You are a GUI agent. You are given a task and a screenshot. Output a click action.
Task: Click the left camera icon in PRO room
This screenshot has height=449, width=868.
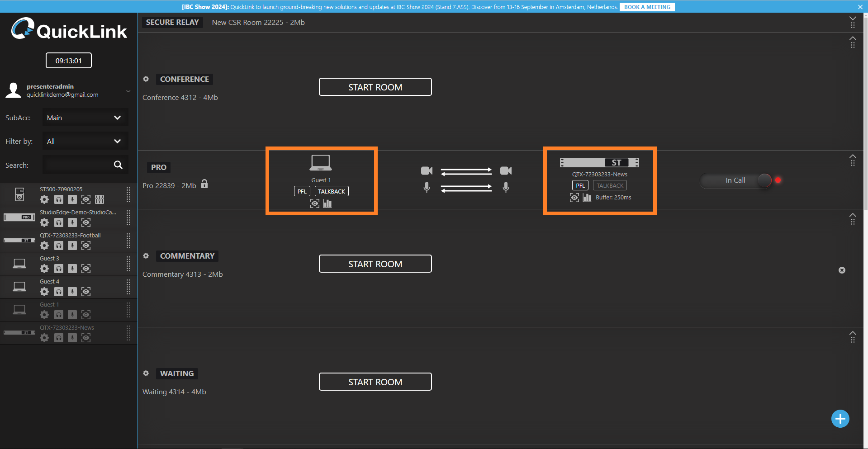(427, 170)
